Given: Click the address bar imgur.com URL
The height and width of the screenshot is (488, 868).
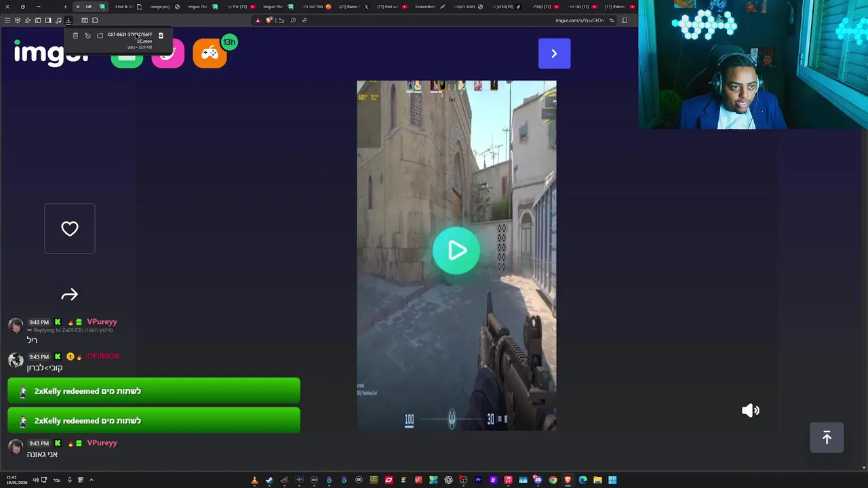Looking at the screenshot, I should pos(579,20).
